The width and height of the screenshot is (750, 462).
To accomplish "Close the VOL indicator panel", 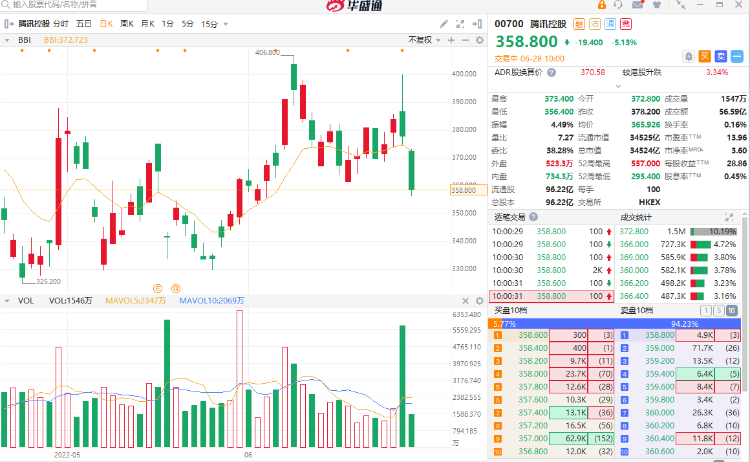I will tap(465, 301).
